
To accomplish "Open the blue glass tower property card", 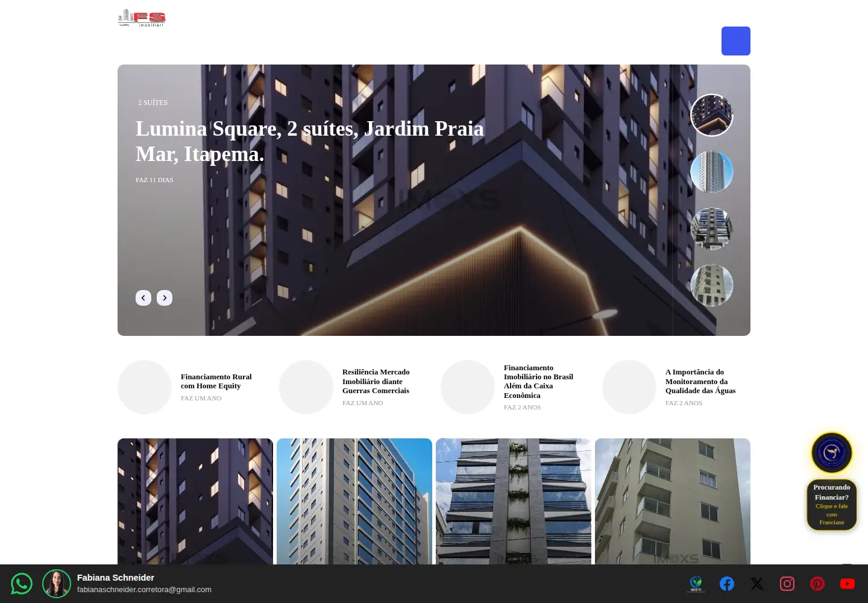I will click(354, 501).
